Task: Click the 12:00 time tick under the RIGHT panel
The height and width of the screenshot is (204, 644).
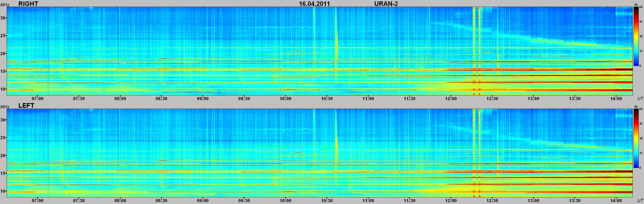Action: (451, 99)
